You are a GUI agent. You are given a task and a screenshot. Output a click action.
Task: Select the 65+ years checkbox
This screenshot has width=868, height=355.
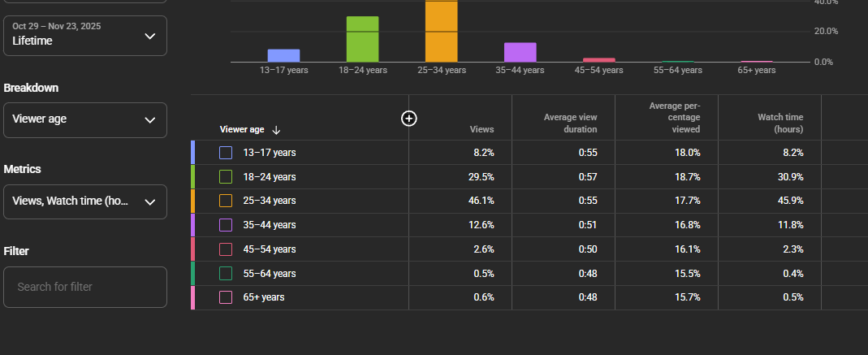[226, 297]
